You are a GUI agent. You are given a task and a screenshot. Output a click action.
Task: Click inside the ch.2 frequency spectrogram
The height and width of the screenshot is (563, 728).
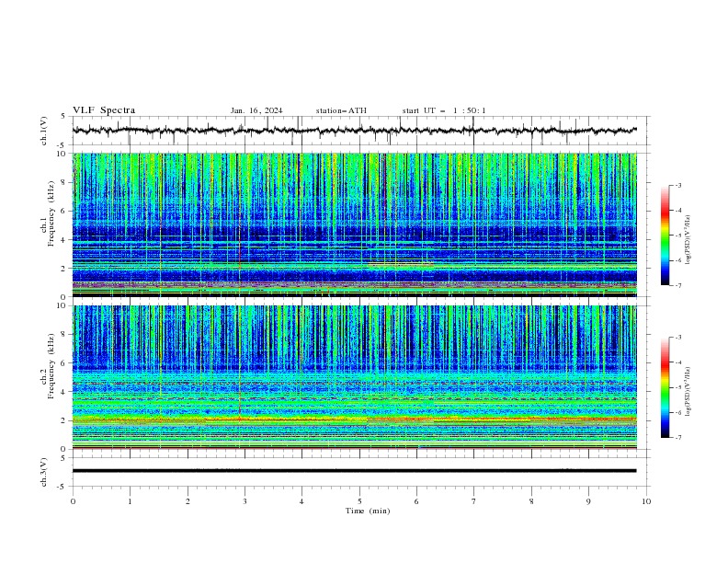pos(354,377)
